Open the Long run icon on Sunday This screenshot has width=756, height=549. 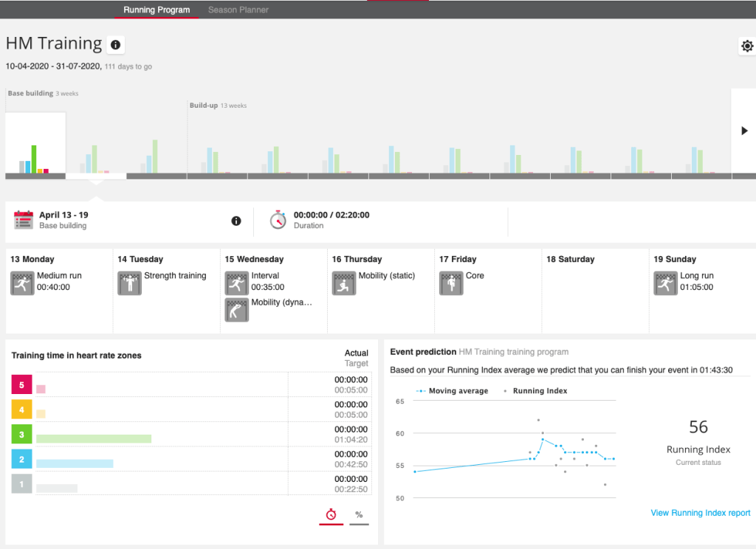point(665,283)
